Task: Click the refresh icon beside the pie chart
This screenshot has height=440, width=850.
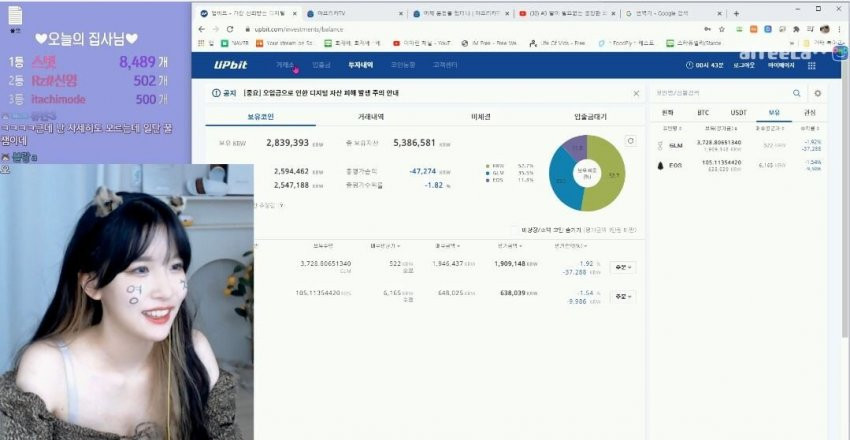Action: point(630,141)
